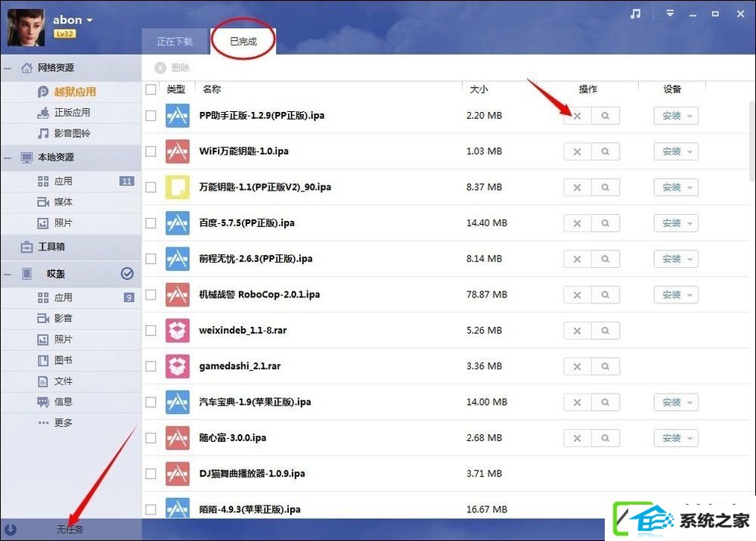Screen dimensions: 756x541
Task: Delete the 万能钥匙-1.1 download entry
Action: click(577, 187)
